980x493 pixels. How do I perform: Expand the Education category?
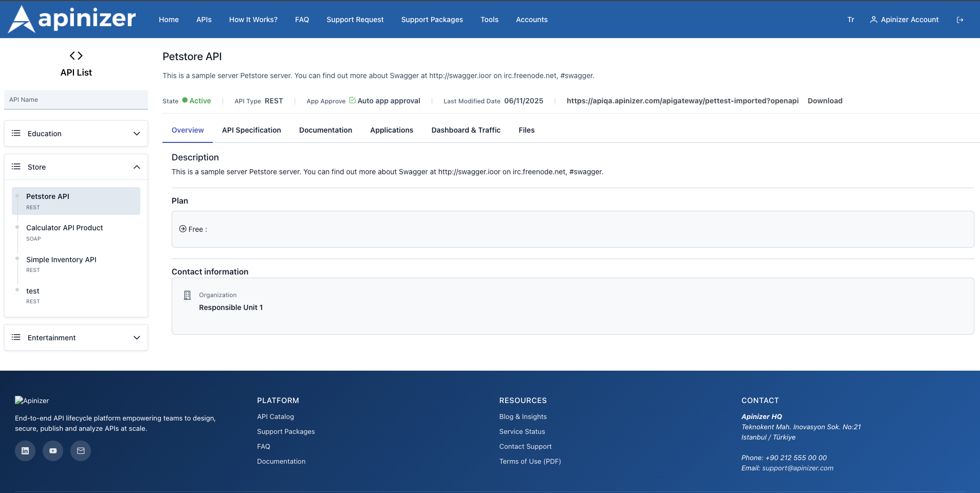tap(137, 133)
